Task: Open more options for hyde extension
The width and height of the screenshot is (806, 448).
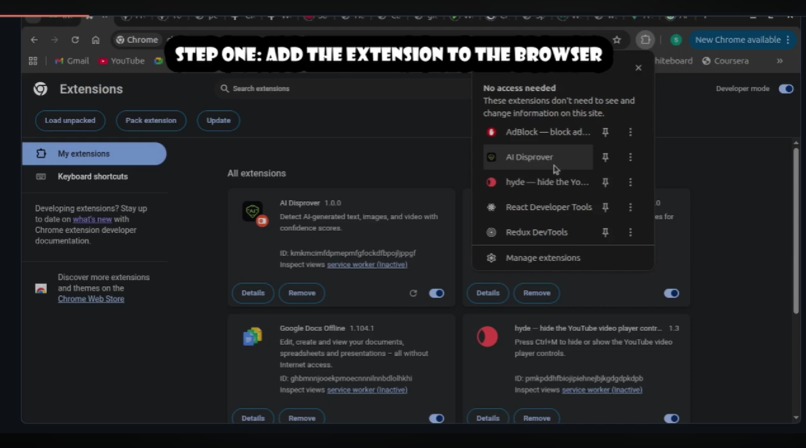Action: [x=631, y=182]
